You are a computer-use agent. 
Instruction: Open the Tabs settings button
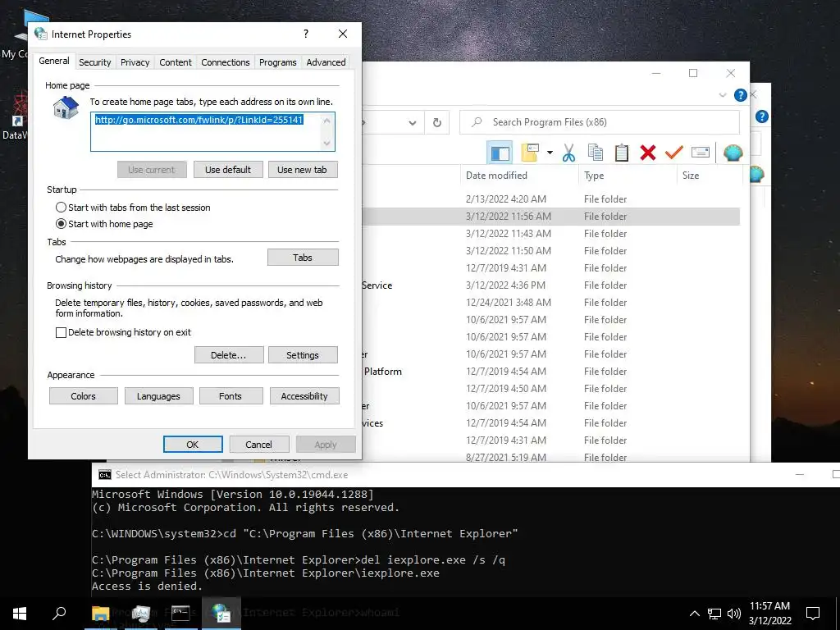coord(303,258)
